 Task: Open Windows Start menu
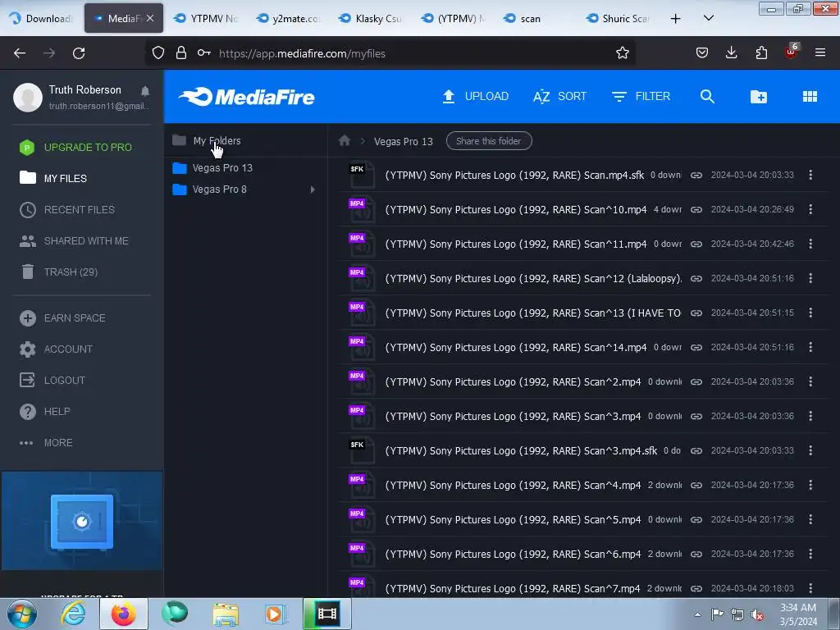pos(22,614)
